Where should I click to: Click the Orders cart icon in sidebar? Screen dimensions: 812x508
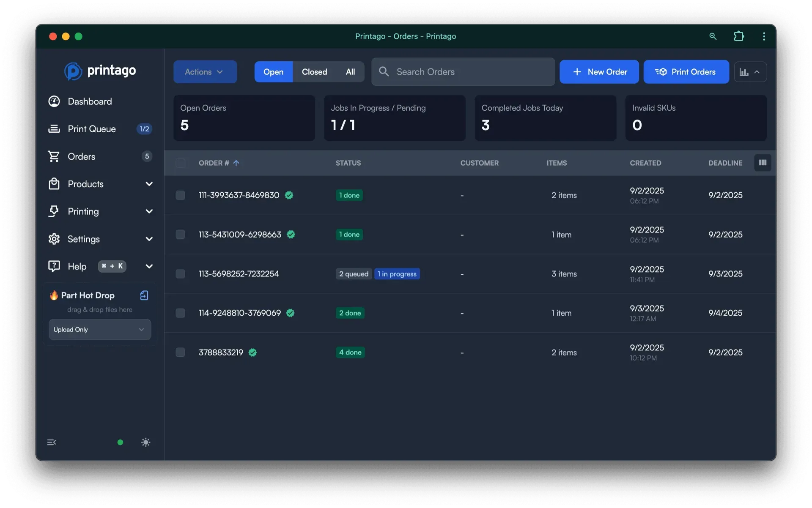coord(54,156)
